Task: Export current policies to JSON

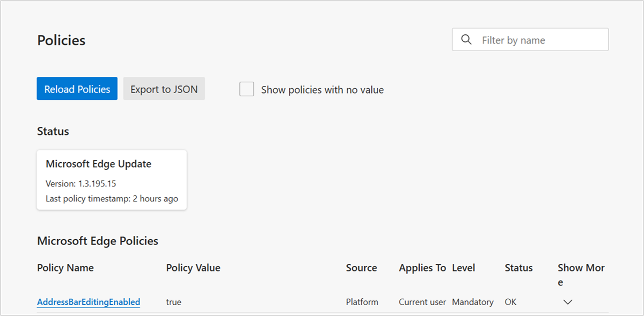Action: (164, 89)
